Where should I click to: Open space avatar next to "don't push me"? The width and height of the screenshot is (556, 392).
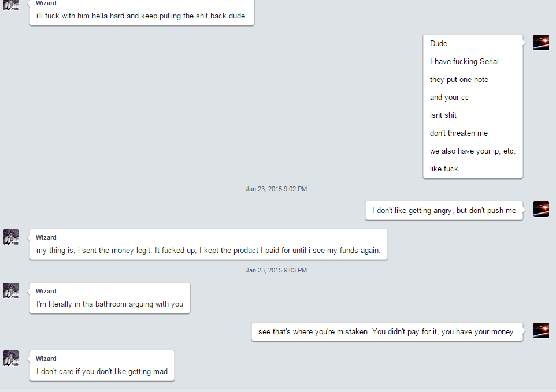541,210
